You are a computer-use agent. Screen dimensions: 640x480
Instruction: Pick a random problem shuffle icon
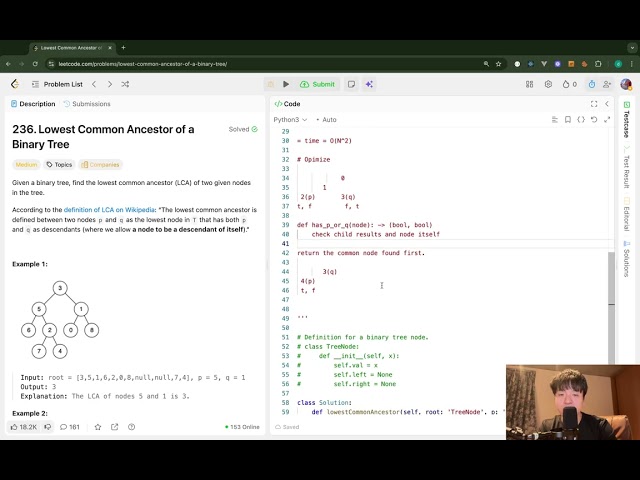tap(125, 84)
